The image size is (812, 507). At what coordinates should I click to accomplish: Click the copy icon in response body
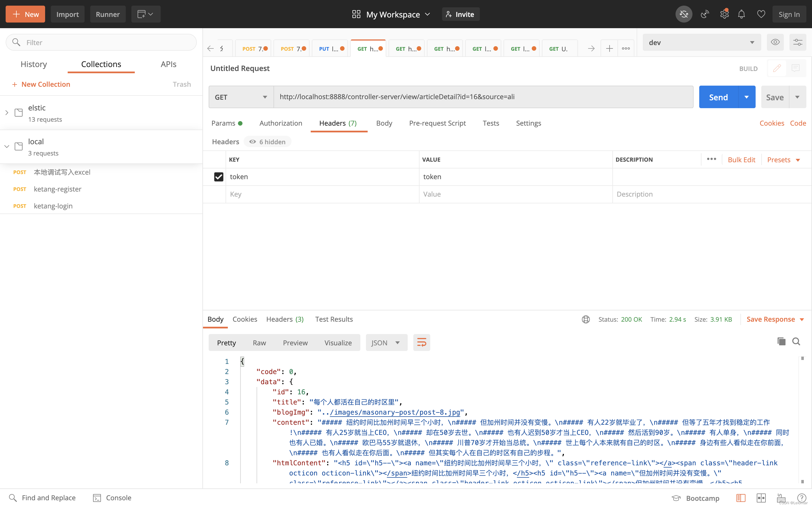[x=782, y=341]
